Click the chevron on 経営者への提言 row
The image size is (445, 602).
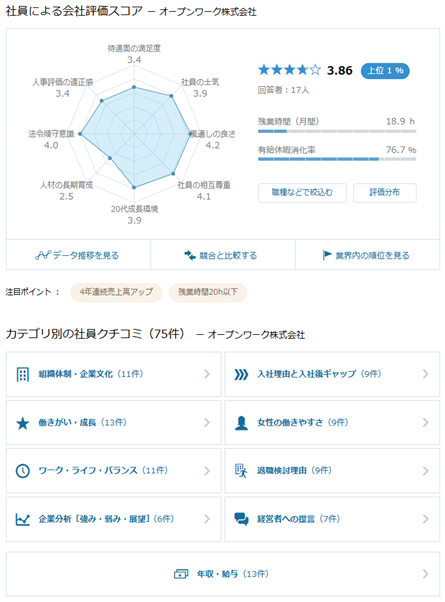coord(425,519)
